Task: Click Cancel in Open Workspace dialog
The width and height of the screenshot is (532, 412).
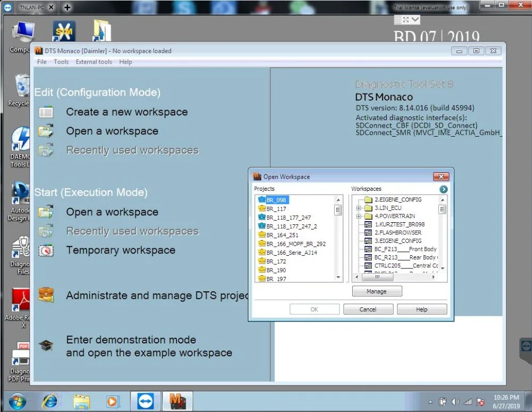Action: click(x=368, y=309)
